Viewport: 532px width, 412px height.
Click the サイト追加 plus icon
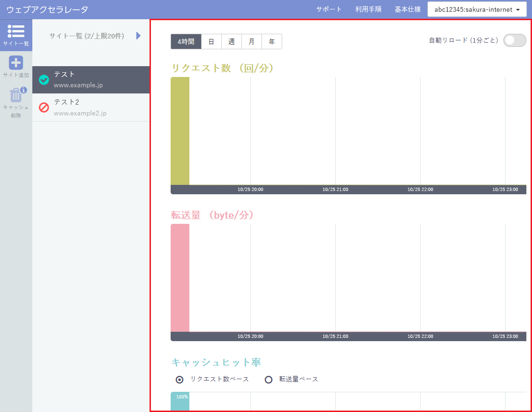pyautogui.click(x=16, y=62)
